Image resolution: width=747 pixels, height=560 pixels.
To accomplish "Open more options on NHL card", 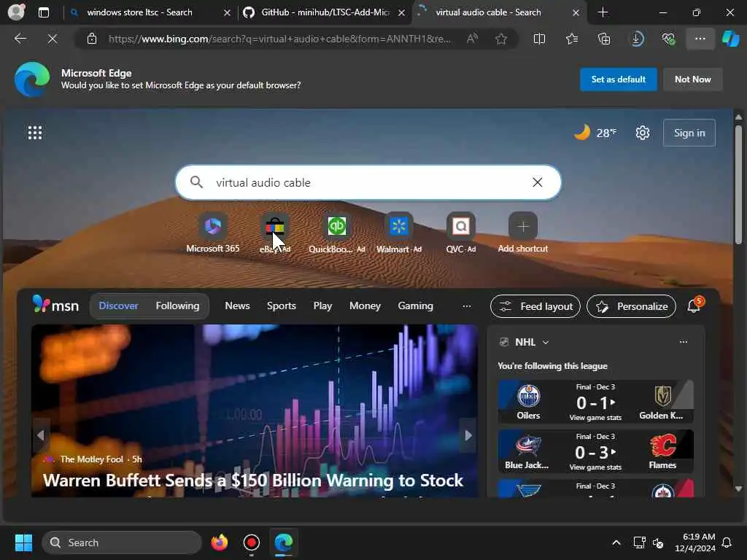I will tap(683, 342).
